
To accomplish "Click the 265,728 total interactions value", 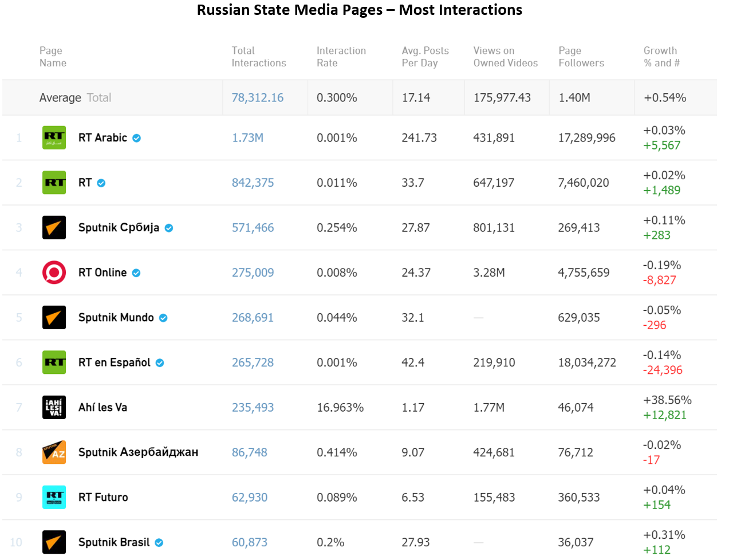I will pos(253,362).
